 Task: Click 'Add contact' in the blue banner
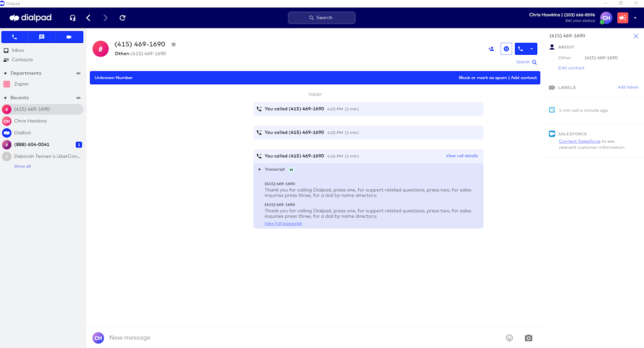524,78
